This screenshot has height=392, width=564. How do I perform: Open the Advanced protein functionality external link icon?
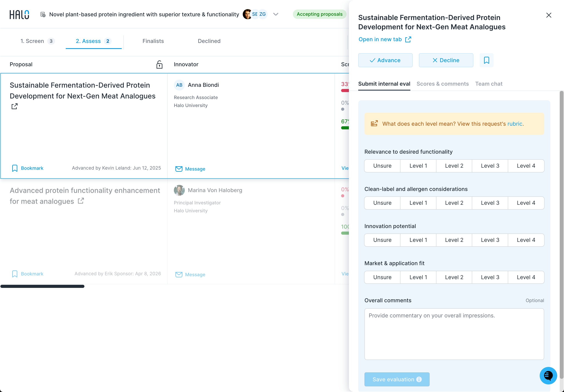81,201
